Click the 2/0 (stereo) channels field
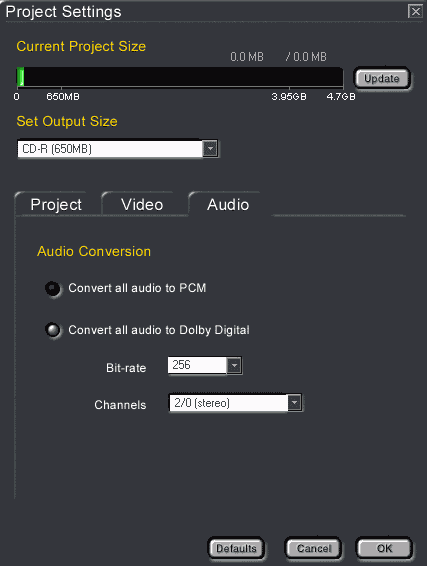 (228, 403)
